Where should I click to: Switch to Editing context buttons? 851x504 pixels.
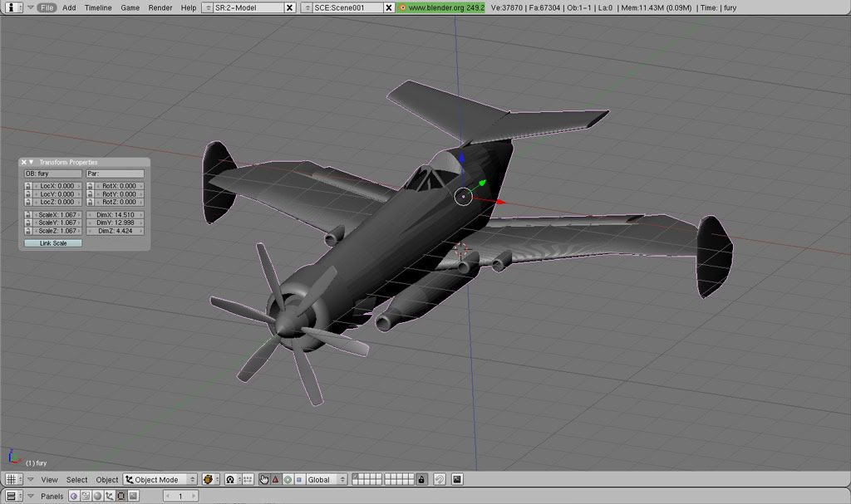121,496
